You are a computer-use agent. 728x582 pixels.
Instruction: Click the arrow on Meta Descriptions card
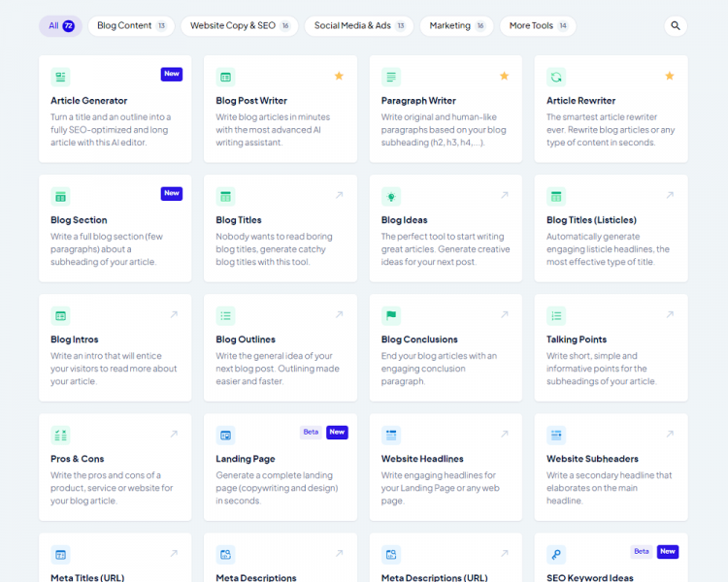click(340, 553)
